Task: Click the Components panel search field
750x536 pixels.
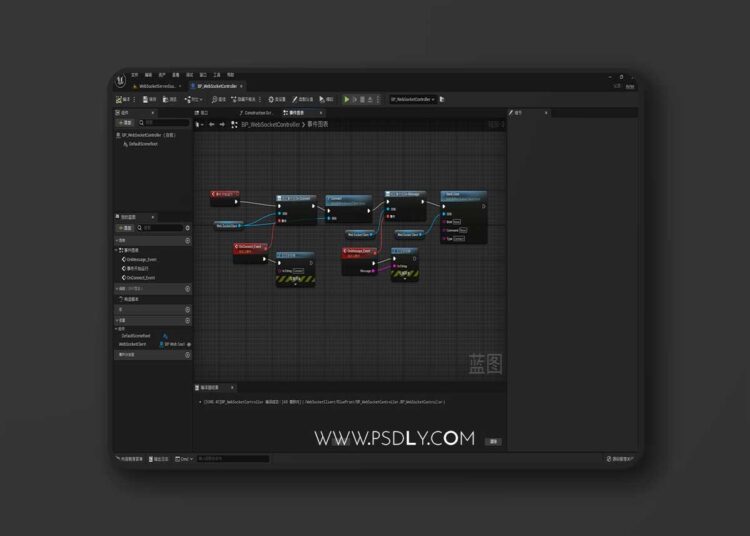Action: point(165,123)
